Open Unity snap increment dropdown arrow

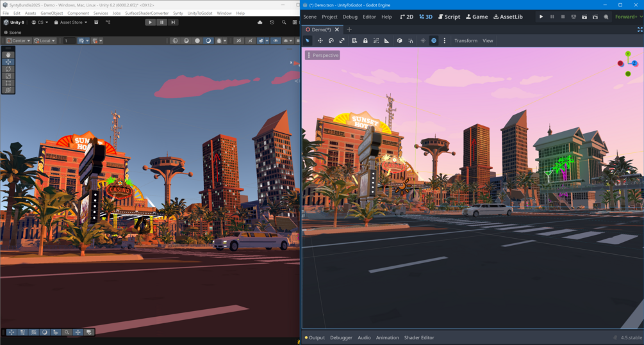pyautogui.click(x=101, y=40)
